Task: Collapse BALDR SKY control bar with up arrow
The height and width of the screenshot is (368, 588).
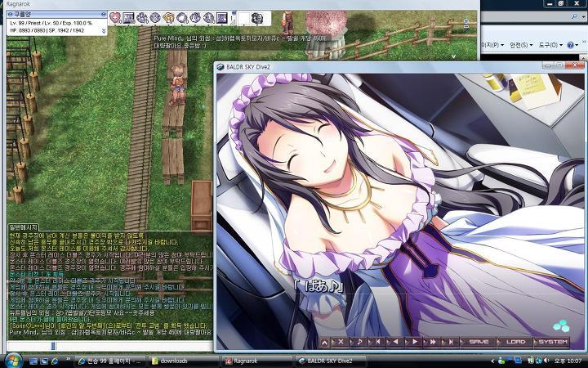Action: pos(325,342)
